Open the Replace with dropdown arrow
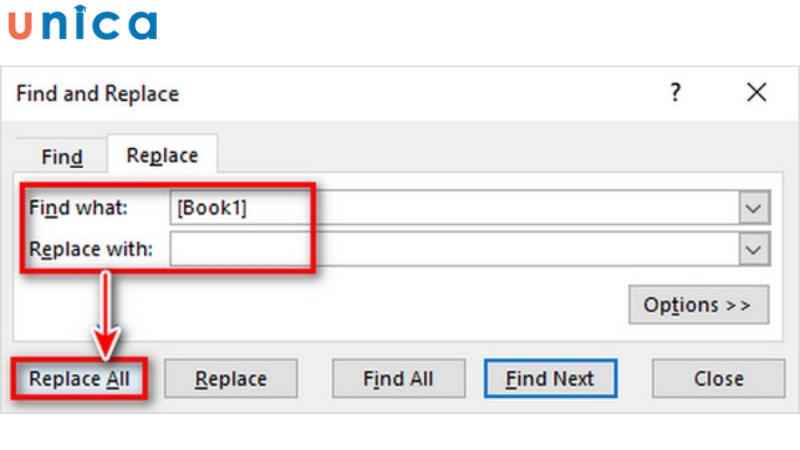 pos(755,249)
